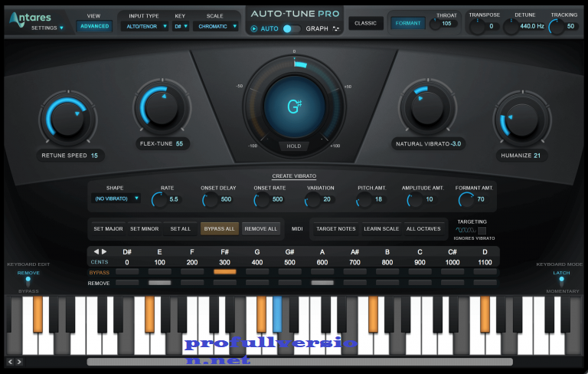Image resolution: width=588 pixels, height=374 pixels.
Task: Click the Throat knob
Action: pos(435,25)
